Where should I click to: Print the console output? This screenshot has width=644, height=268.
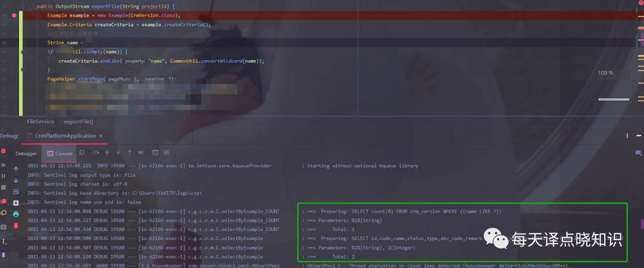(16, 214)
